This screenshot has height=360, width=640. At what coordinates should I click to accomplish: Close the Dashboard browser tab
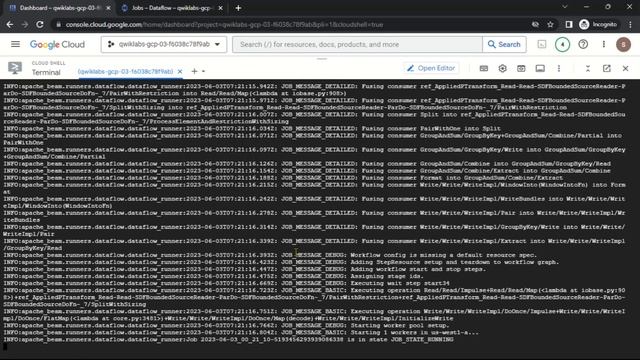pos(108,8)
